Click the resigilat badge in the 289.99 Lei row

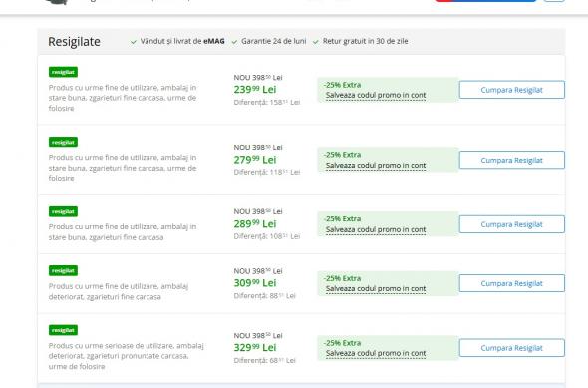coord(63,212)
